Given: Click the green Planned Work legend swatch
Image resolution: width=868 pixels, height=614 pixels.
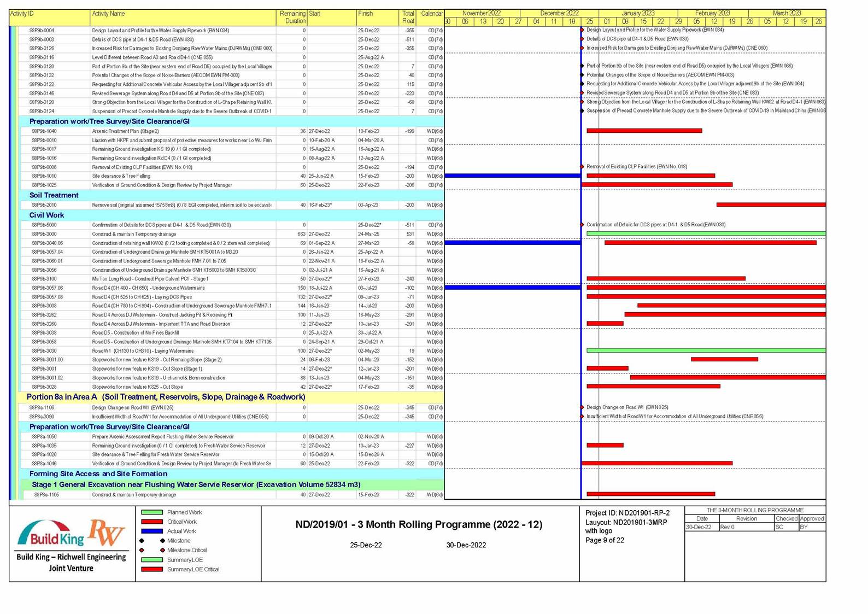Looking at the screenshot, I should click(152, 512).
